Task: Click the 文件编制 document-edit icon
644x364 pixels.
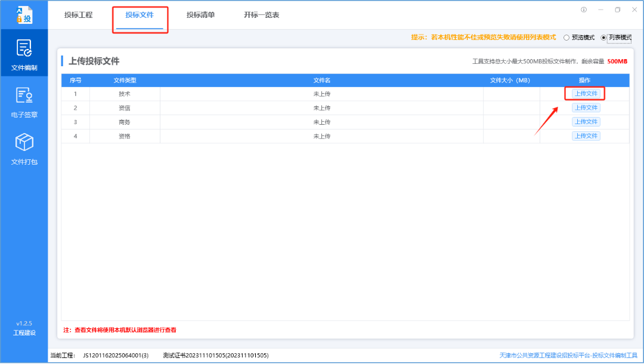Action: tap(24, 48)
